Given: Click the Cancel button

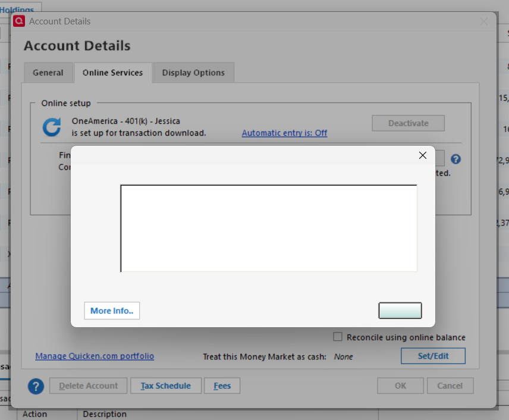Looking at the screenshot, I should tap(450, 385).
